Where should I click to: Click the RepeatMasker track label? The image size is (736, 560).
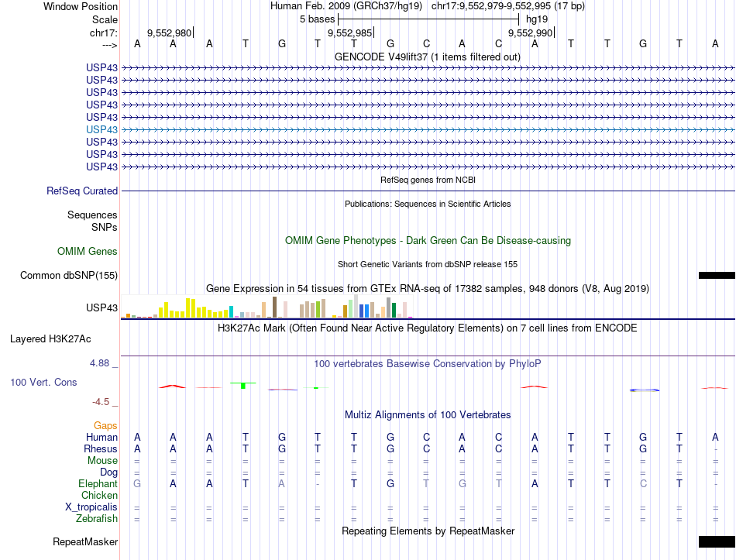[x=85, y=541]
